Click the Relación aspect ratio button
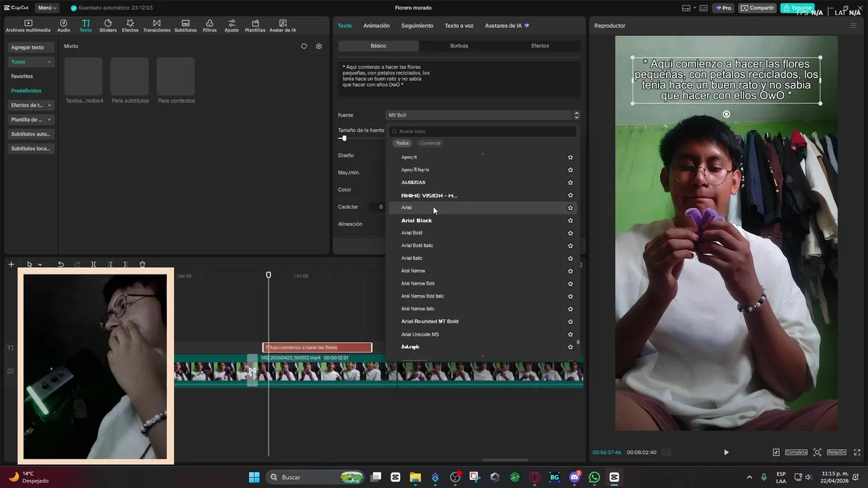Image resolution: width=868 pixels, height=488 pixels. [x=836, y=452]
